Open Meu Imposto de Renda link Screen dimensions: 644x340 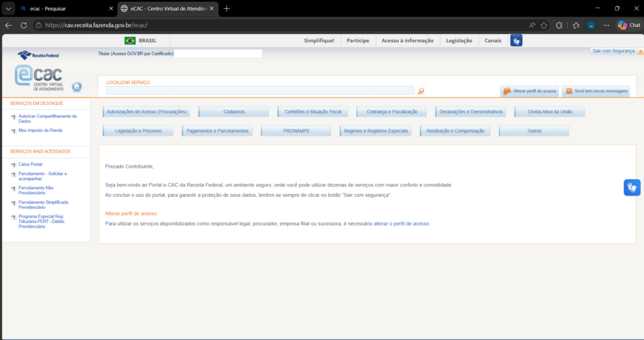(40, 130)
